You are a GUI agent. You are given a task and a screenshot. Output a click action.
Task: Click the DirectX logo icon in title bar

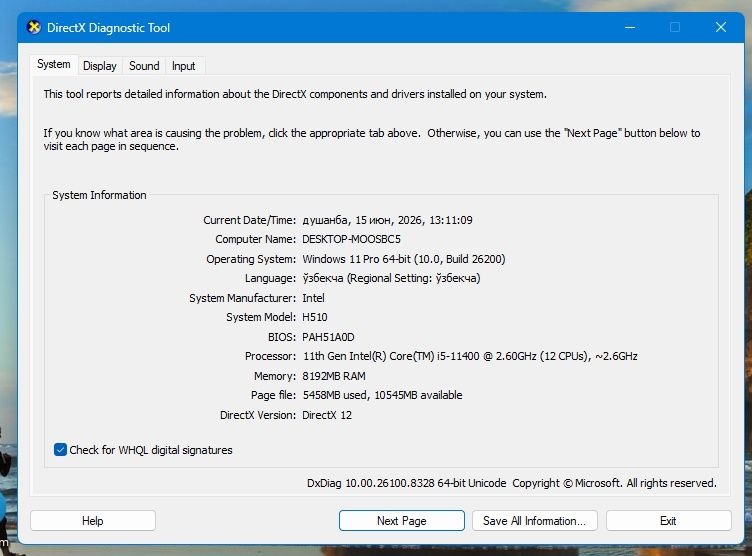pyautogui.click(x=34, y=27)
